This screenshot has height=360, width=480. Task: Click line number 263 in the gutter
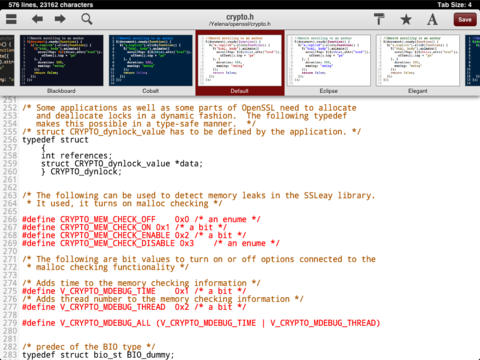pos(10,195)
